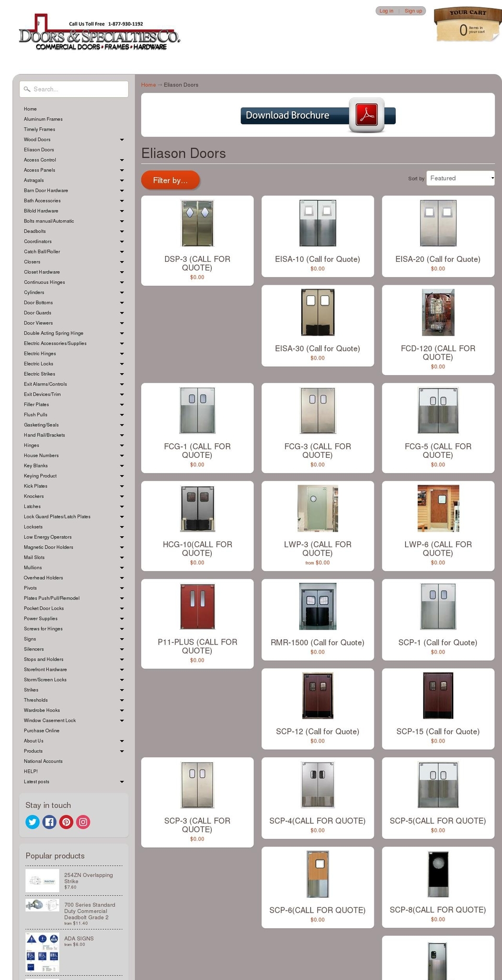Open FCG-1 door product image
The image size is (502, 980).
197,411
